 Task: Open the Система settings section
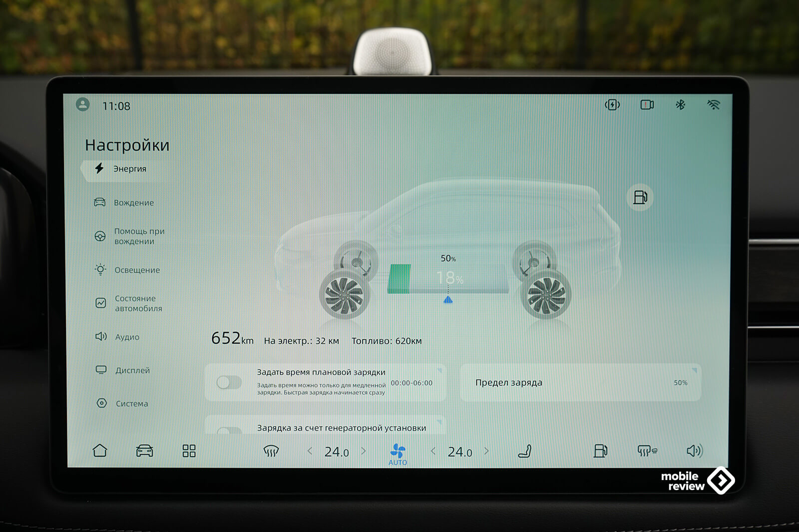131,403
